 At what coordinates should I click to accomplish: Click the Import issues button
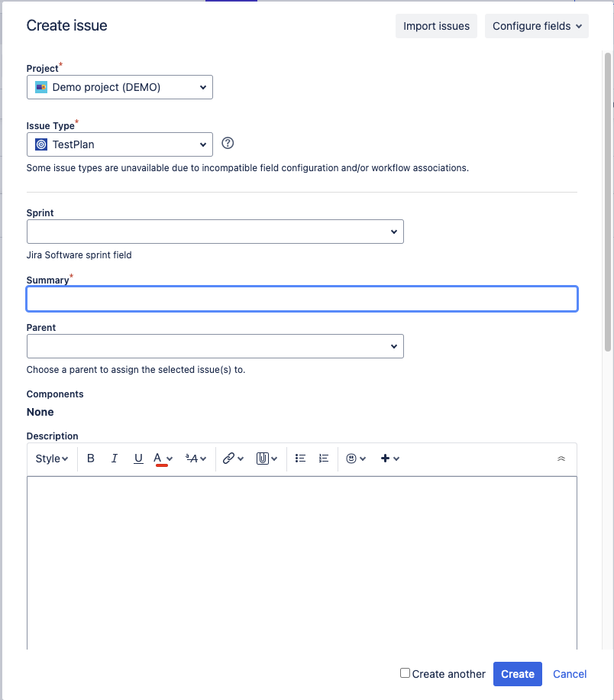click(437, 26)
